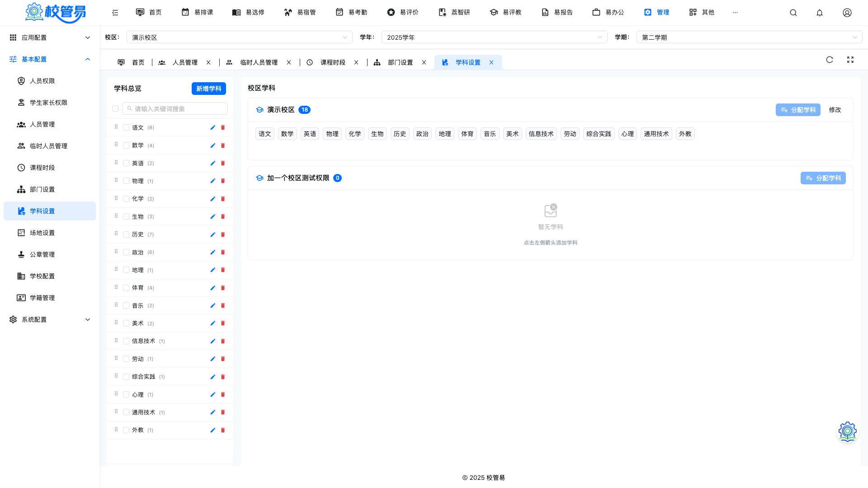The width and height of the screenshot is (868, 488).
Task: Open 易排课 in top navigation
Action: [198, 13]
